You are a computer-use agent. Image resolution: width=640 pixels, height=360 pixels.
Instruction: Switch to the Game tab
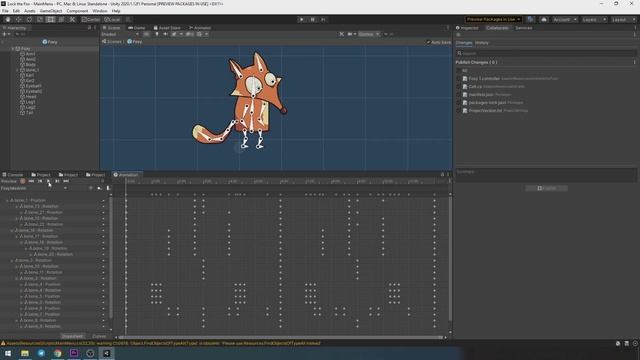[137, 28]
